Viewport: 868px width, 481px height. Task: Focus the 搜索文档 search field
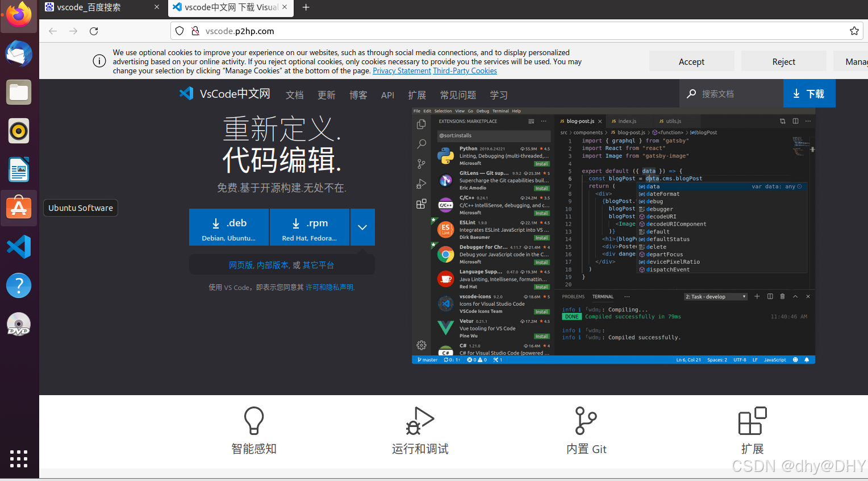pos(731,94)
